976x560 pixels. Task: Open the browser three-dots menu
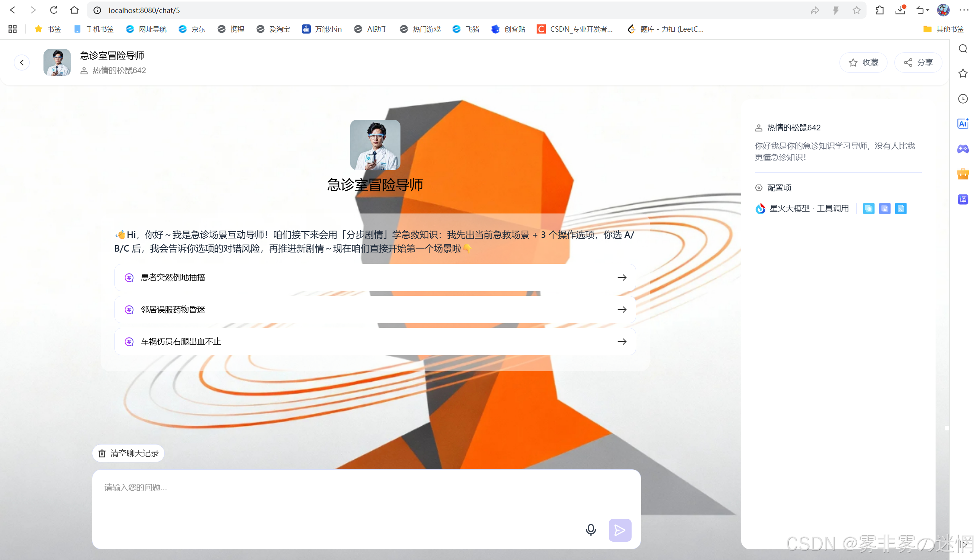[964, 10]
